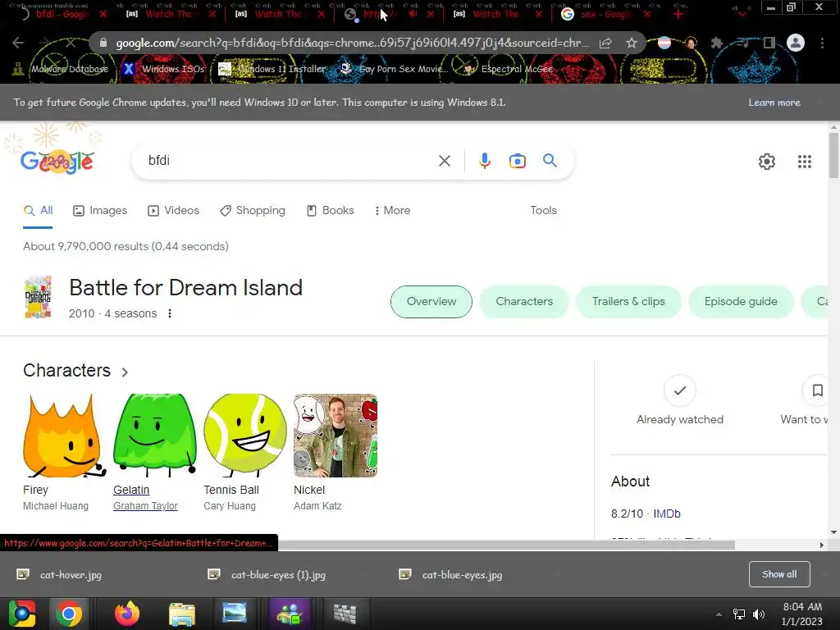Open the Windows ISOs bookmark
The image size is (840, 630).
164,69
